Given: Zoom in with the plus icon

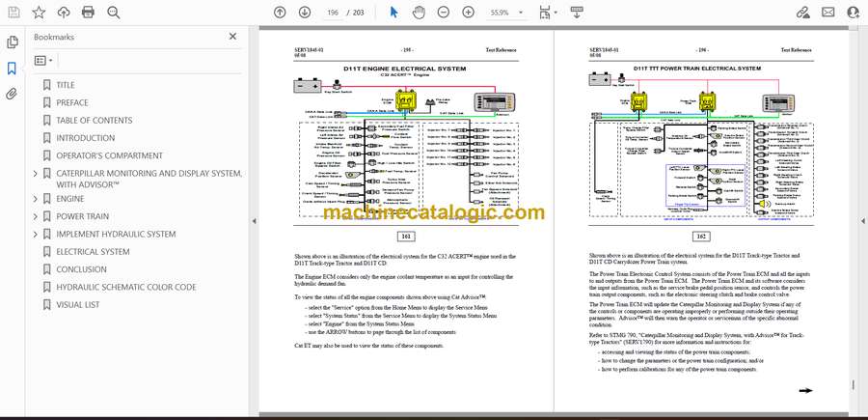Looking at the screenshot, I should coord(469,13).
